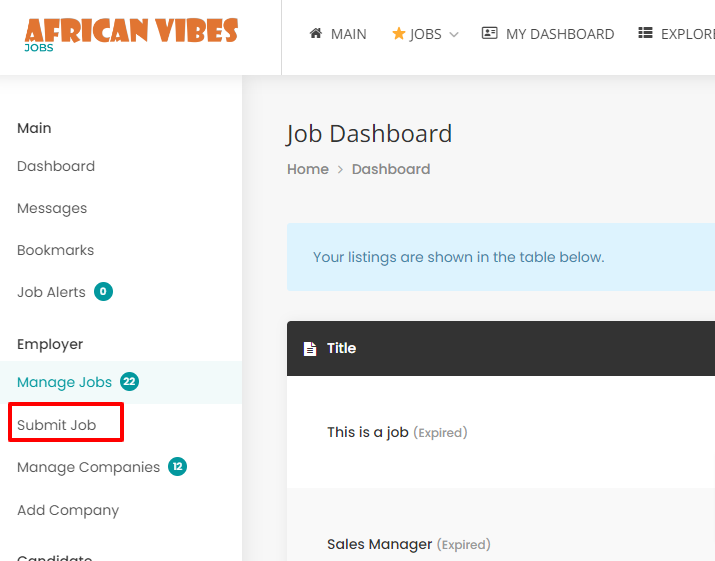The height and width of the screenshot is (561, 715).
Task: Click the document icon in the Title header
Action: tap(310, 348)
